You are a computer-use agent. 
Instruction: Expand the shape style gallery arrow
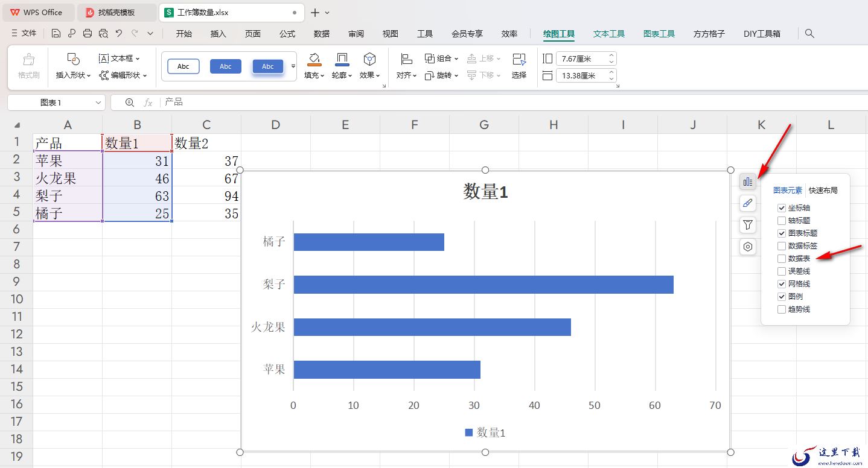(x=293, y=66)
